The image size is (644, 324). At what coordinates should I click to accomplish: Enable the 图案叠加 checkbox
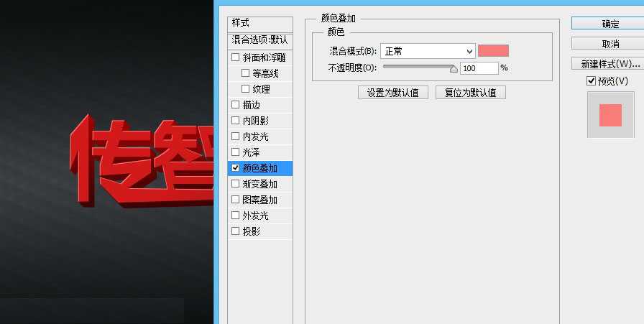[x=235, y=199]
